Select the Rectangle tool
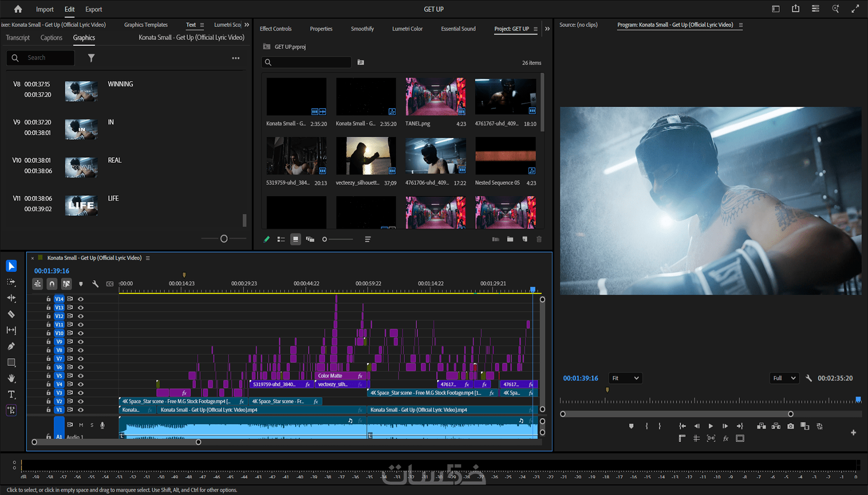868x495 pixels. tap(11, 362)
